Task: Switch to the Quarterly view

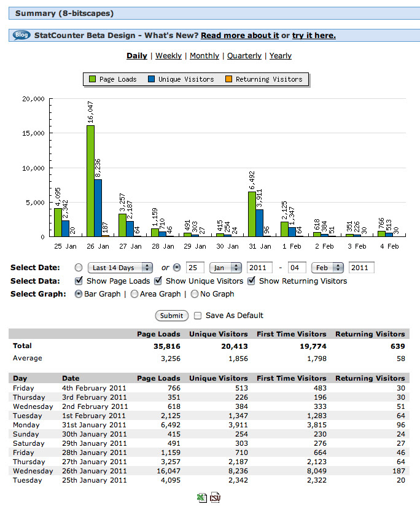Action: click(244, 55)
